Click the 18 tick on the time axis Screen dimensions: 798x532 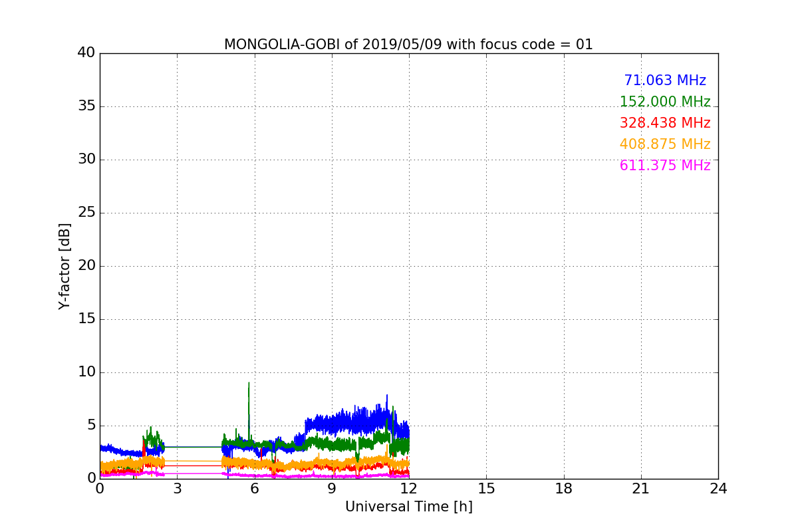pyautogui.click(x=564, y=489)
